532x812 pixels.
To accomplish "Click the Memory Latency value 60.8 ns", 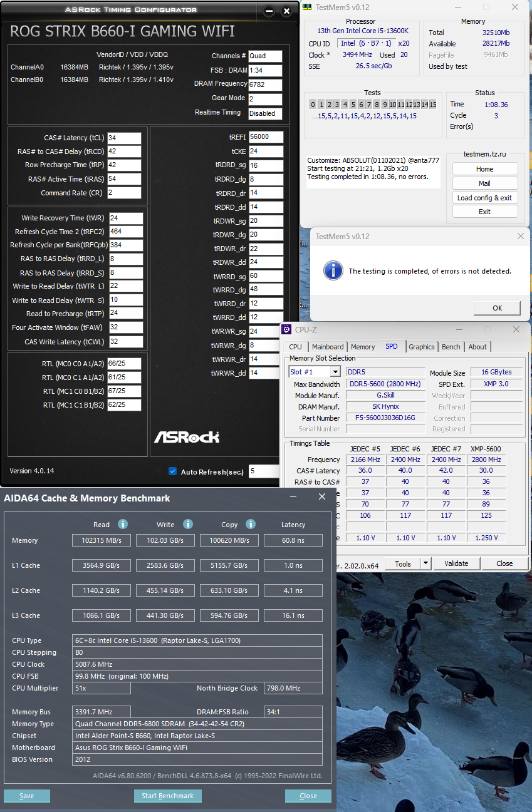I will [293, 540].
